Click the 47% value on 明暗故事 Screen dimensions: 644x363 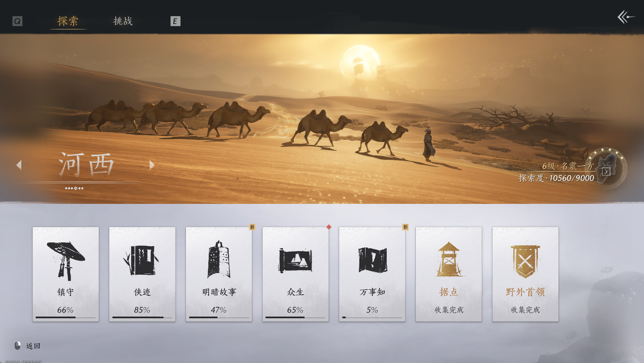point(219,310)
